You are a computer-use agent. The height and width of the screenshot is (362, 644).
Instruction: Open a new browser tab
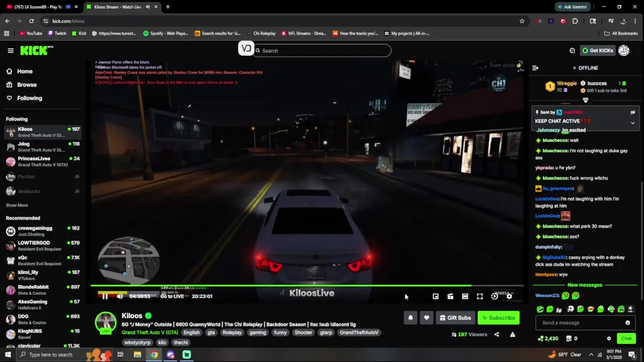(168, 7)
